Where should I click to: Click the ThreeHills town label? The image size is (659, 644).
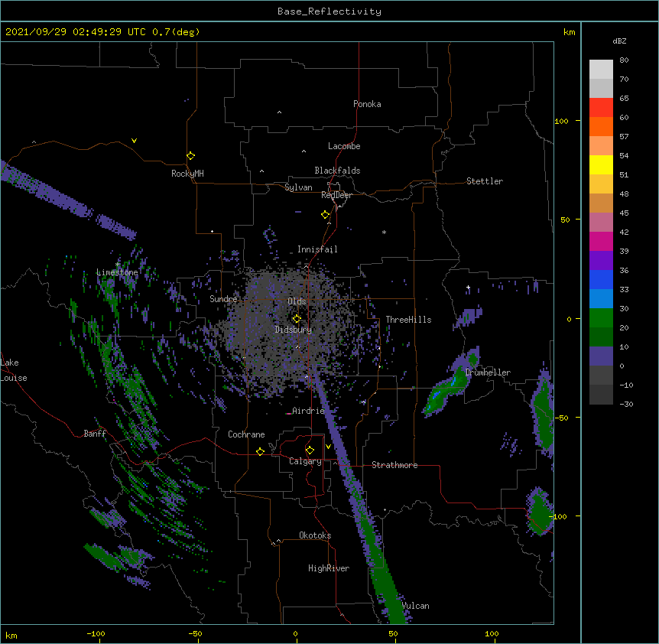pyautogui.click(x=408, y=320)
